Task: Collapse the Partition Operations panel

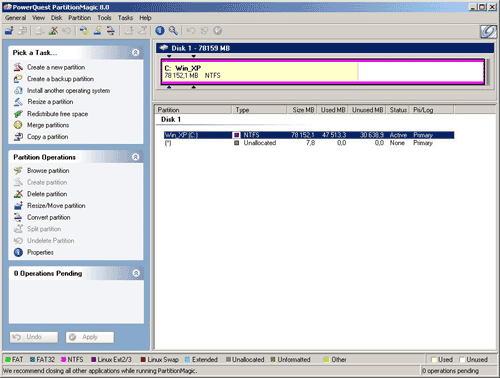Action: click(x=135, y=157)
